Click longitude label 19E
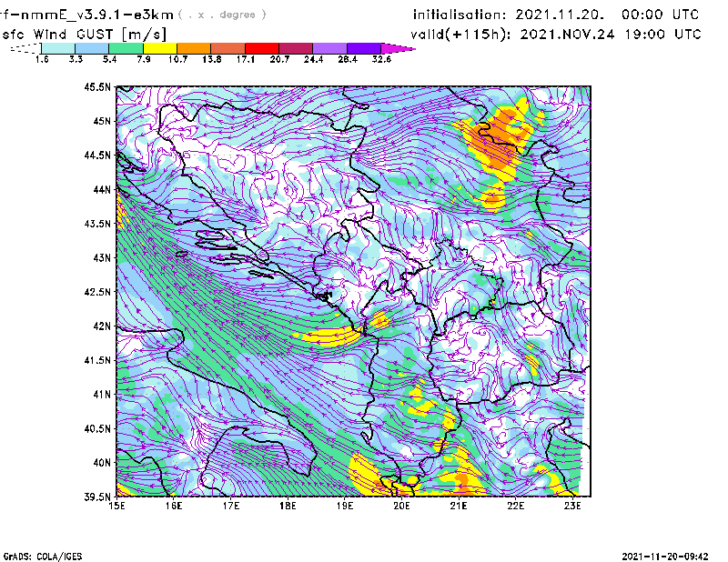The width and height of the screenshot is (728, 562). (345, 506)
